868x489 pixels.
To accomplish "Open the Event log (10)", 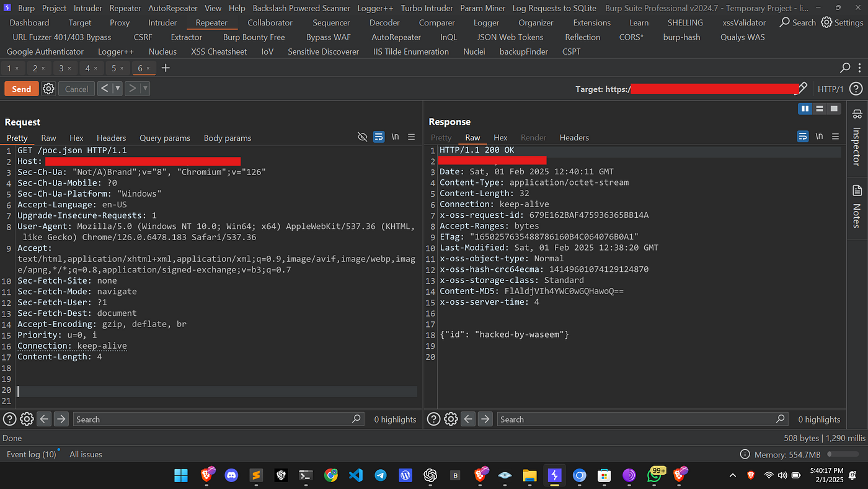I will click(x=31, y=454).
